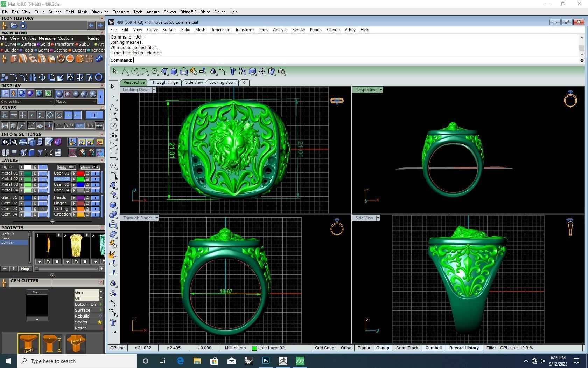Open the Gems category in Main Menu

pos(42,50)
